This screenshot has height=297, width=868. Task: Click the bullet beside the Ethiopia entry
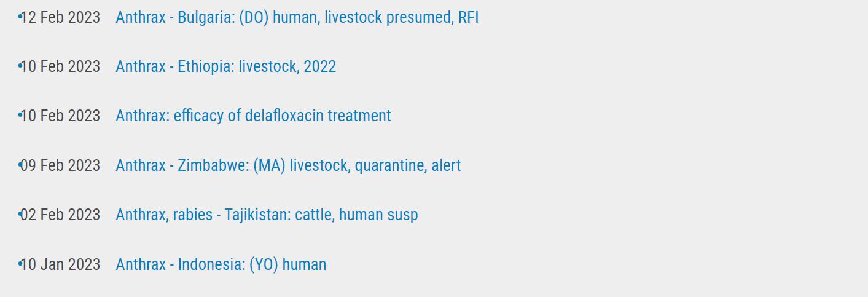click(x=20, y=65)
